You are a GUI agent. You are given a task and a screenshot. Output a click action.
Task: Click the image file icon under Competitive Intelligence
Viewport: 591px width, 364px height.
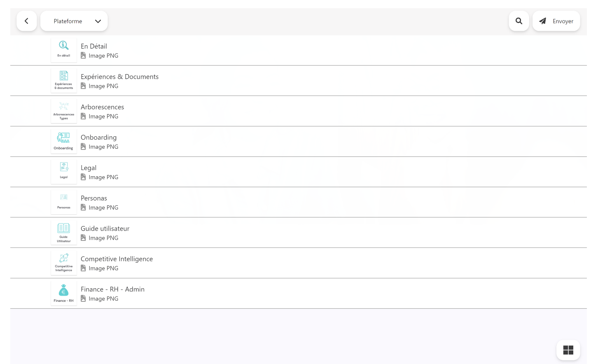[x=83, y=268]
